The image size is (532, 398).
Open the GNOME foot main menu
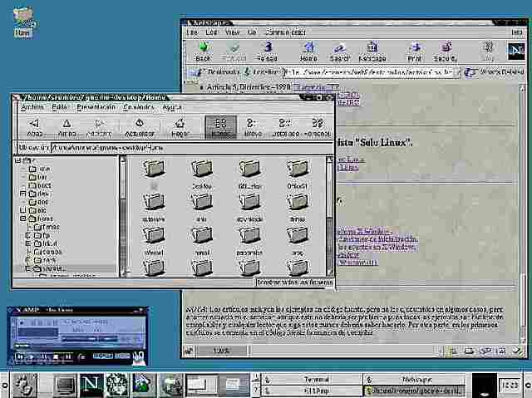tap(24, 385)
